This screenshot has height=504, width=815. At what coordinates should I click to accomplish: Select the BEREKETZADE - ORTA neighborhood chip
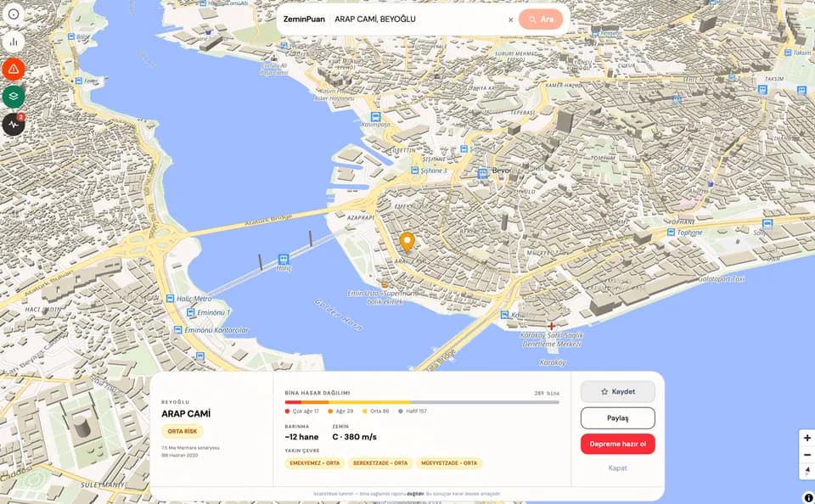380,463
